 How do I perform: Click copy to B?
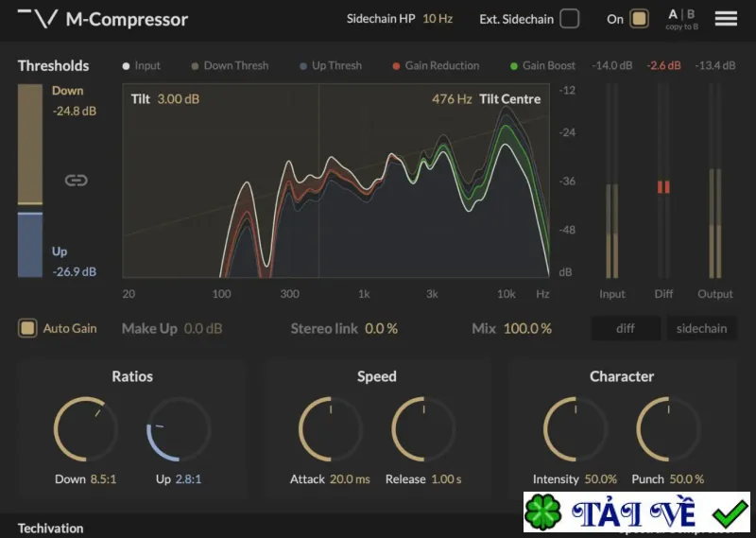681,27
